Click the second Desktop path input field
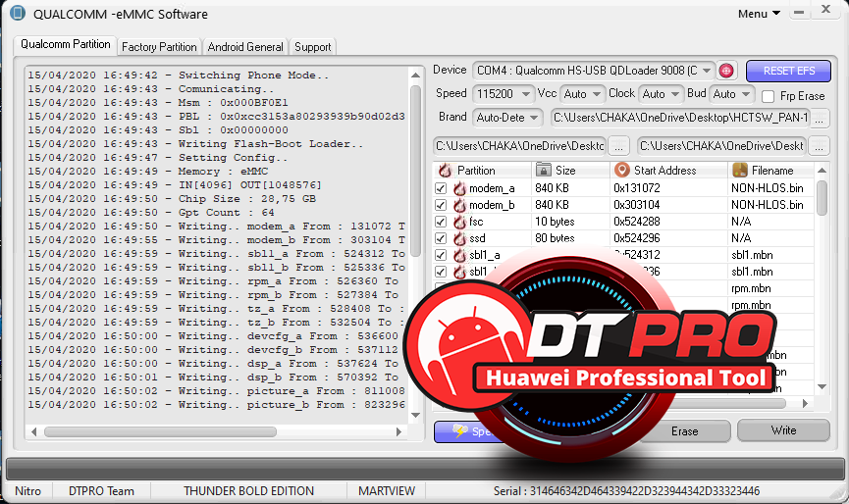This screenshot has width=849, height=504. [721, 146]
